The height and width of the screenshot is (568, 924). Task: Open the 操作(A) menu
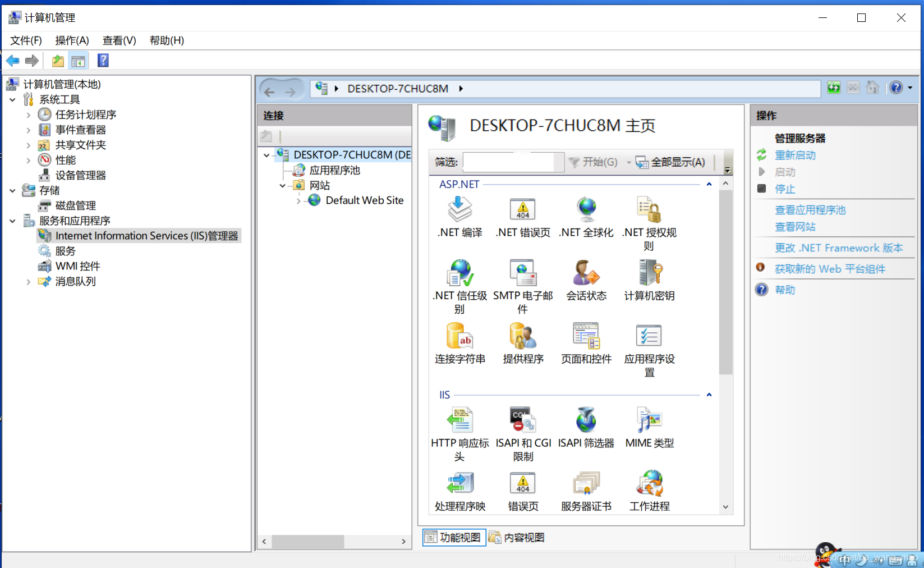(72, 40)
